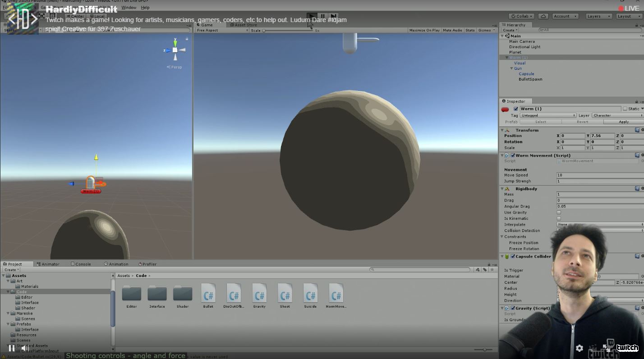Switch to the Asset Store tab
This screenshot has width=644, height=359.
coord(244,25)
